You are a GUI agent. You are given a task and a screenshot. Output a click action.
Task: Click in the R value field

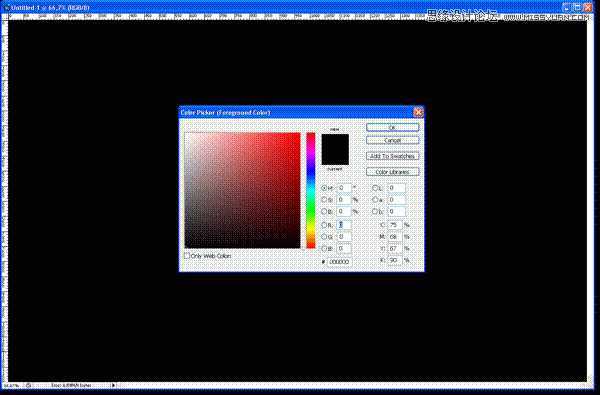point(344,225)
